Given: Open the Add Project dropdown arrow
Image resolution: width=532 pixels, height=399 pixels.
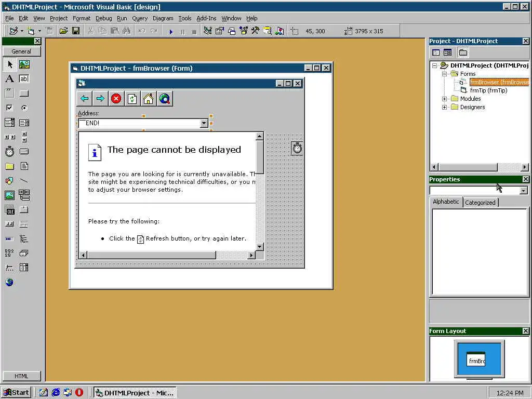Looking at the screenshot, I should coord(22,31).
